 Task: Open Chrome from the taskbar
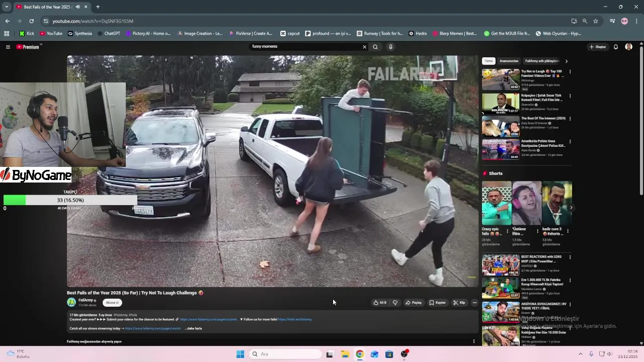(x=359, y=354)
